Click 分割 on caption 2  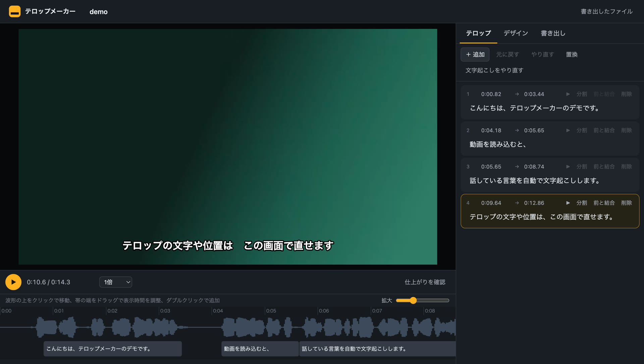582,130
